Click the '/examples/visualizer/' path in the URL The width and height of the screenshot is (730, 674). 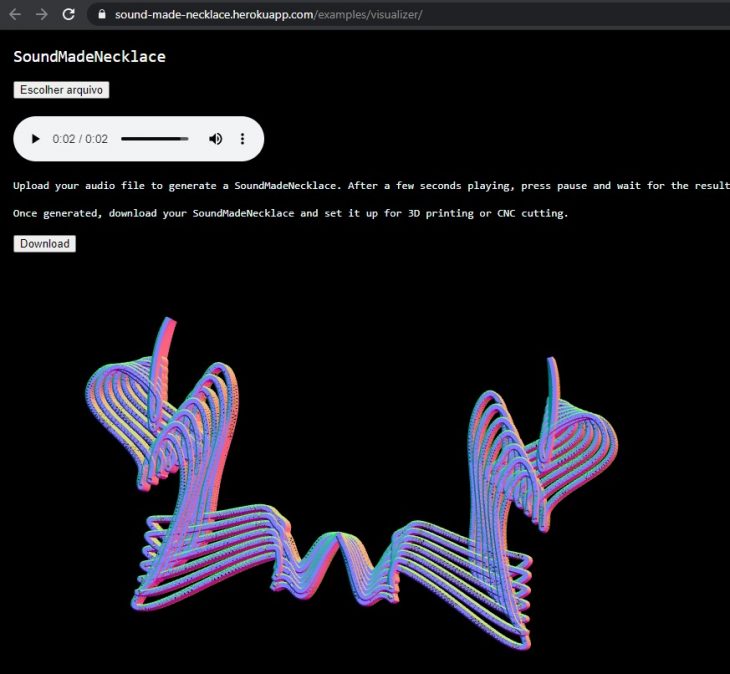(x=369, y=15)
